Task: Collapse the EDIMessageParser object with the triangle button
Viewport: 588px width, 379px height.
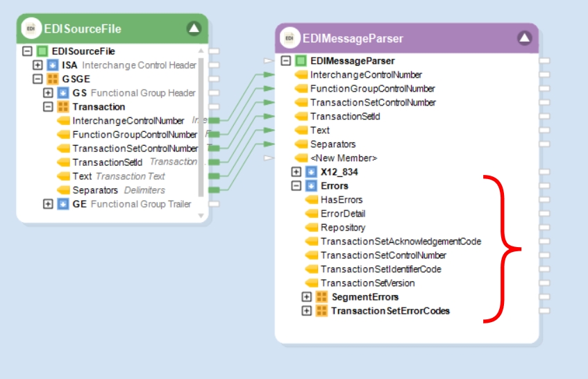Action: coord(524,38)
